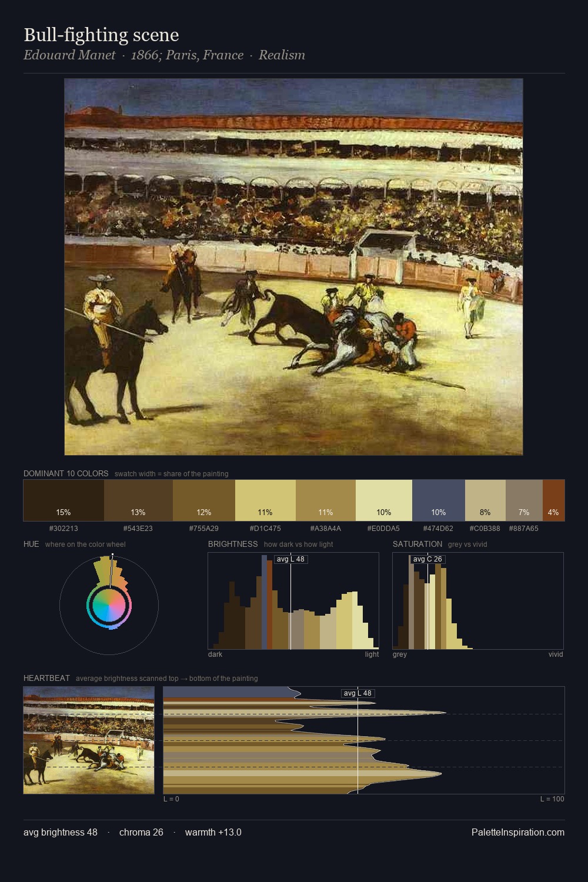
Task: Click the "#474D62" hex code text
Action: point(439,528)
